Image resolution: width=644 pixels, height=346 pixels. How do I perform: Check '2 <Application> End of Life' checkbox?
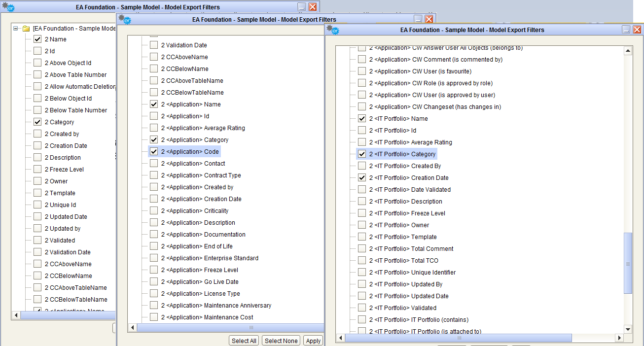154,246
